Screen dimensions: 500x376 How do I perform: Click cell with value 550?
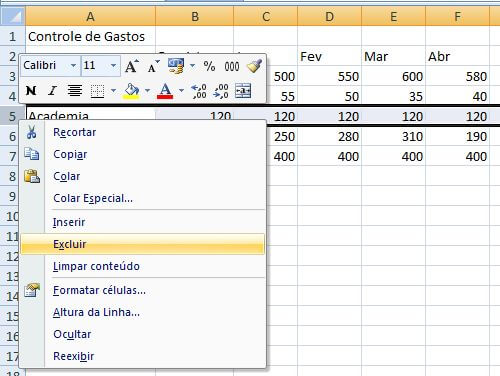(x=329, y=76)
